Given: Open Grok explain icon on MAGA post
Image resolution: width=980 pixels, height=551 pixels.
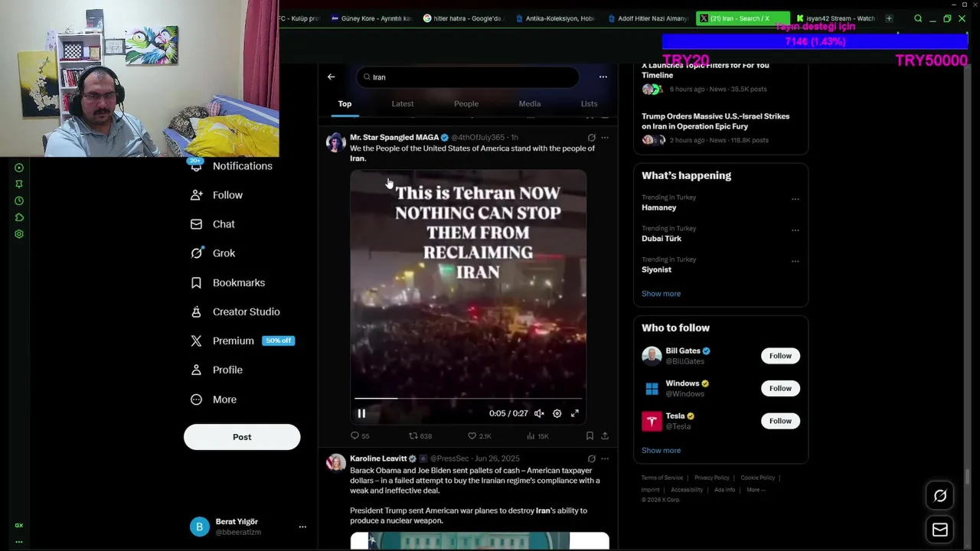Looking at the screenshot, I should coord(591,138).
